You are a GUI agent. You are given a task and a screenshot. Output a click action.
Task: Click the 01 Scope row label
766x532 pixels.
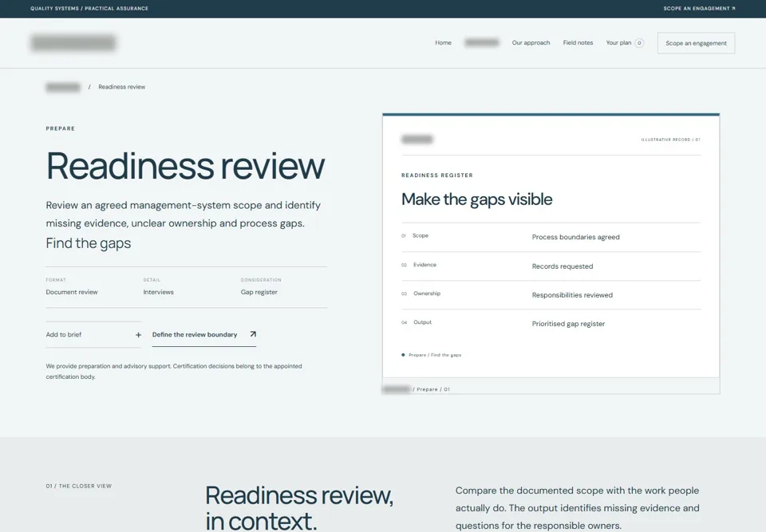pos(415,235)
